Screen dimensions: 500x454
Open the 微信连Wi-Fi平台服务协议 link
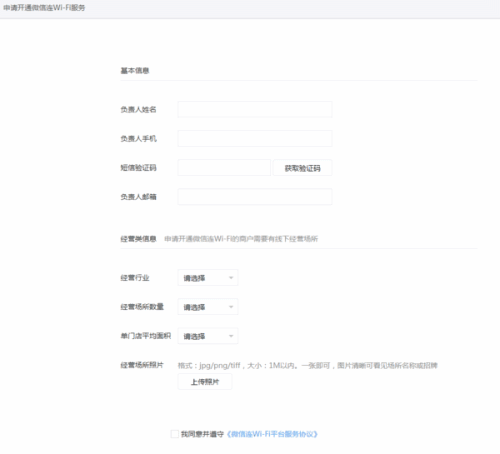[272, 434]
